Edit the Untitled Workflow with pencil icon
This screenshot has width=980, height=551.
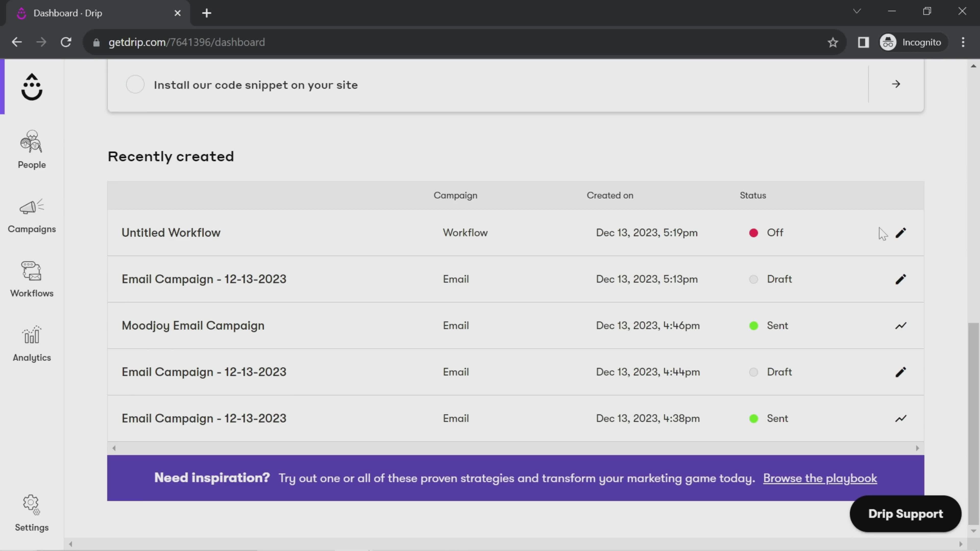point(900,233)
